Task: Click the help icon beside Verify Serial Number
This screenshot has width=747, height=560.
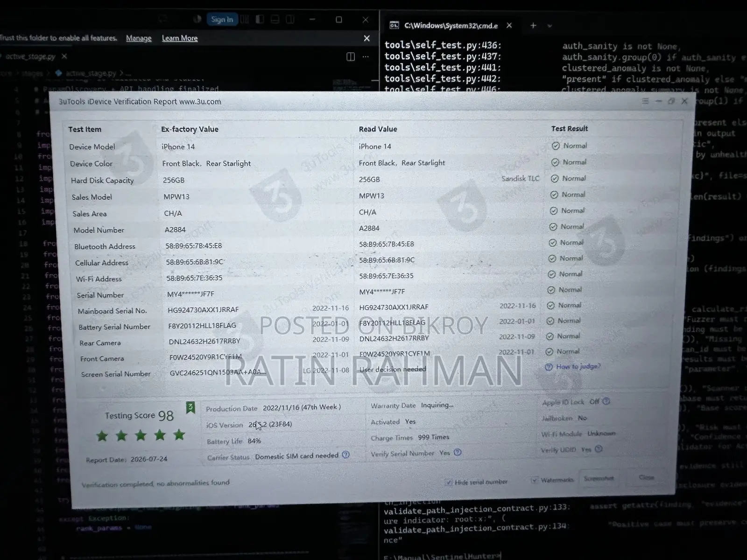Action: pos(458,452)
